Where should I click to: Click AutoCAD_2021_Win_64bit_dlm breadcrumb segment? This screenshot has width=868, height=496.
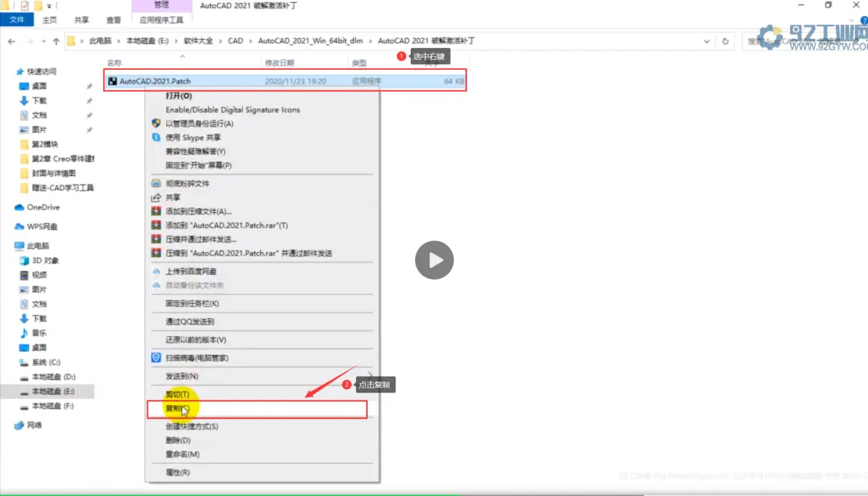310,40
